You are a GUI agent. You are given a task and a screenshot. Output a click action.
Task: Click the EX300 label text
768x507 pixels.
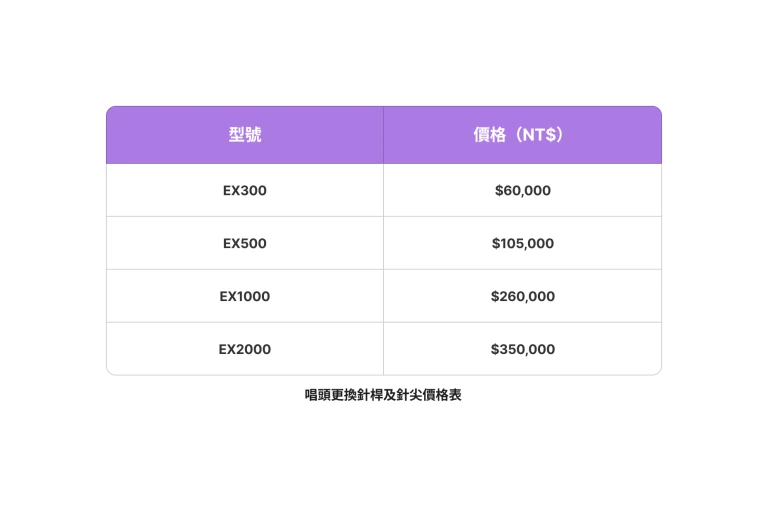pyautogui.click(x=245, y=190)
